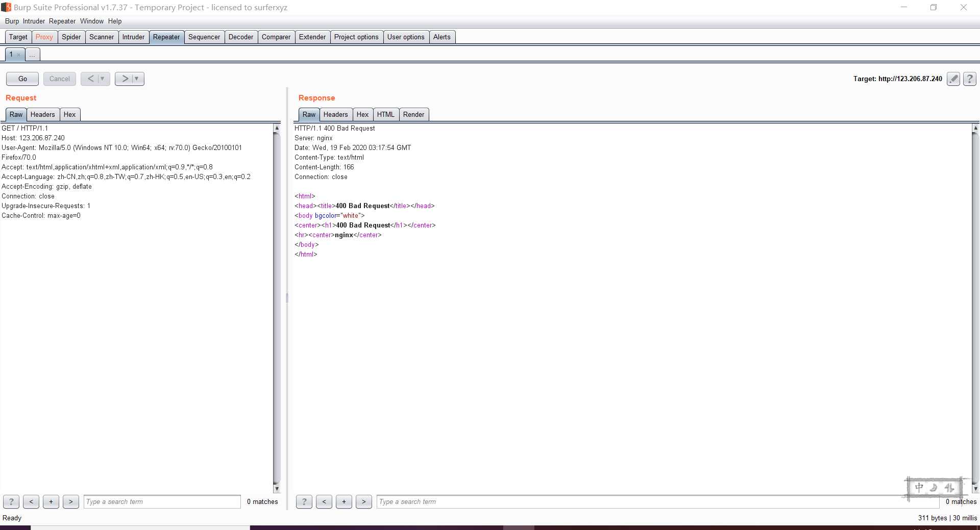Edit target with pencil icon
This screenshot has width=980, height=530.
tap(953, 79)
